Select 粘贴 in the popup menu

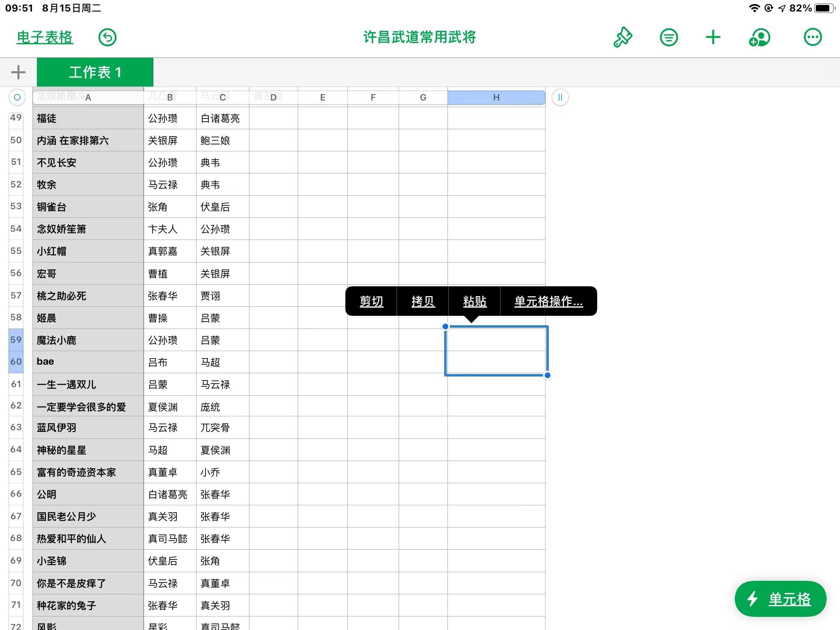475,301
